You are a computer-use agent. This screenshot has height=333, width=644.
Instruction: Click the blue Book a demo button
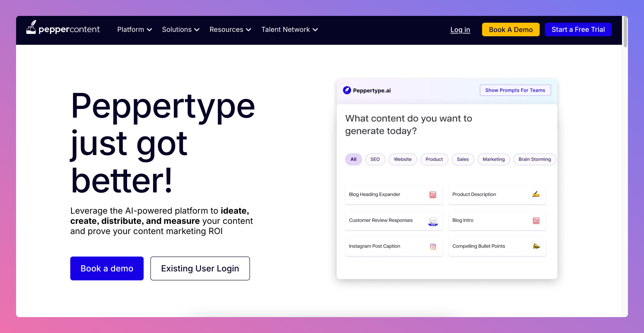click(107, 268)
